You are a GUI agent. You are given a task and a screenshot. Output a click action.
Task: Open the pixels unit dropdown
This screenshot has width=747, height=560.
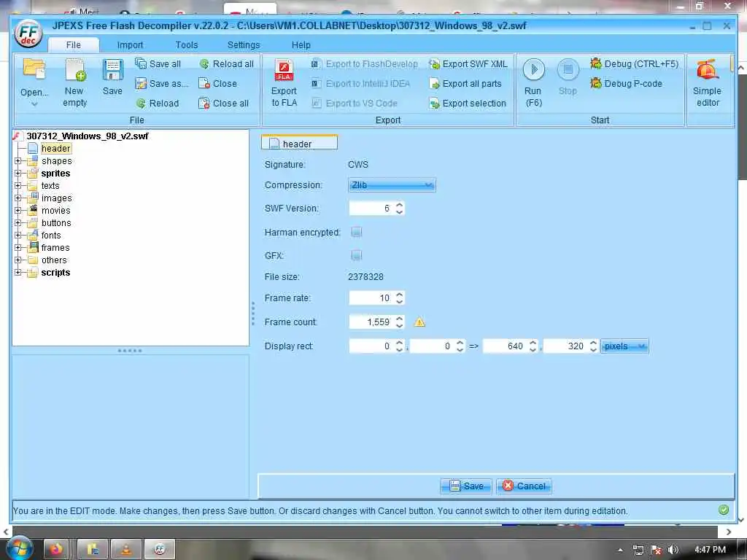(x=624, y=346)
